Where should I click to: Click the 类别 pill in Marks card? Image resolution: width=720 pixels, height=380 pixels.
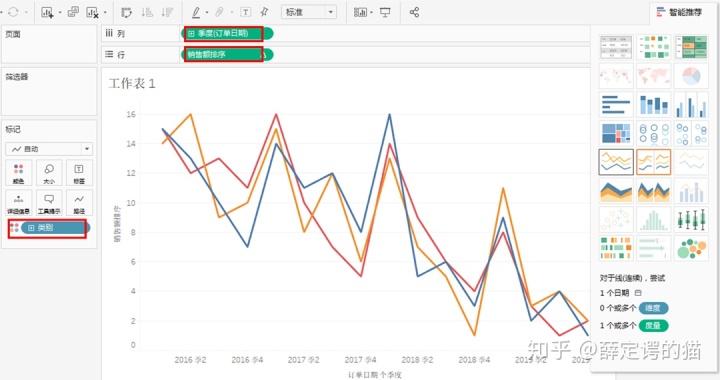tap(55, 228)
